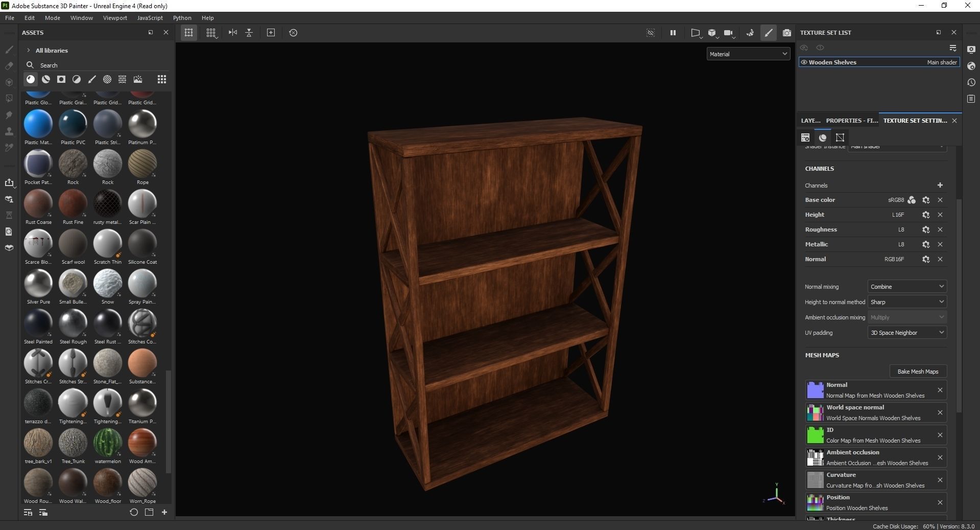Toggle the highlighted brush icon in viewport toolbar

(x=769, y=33)
